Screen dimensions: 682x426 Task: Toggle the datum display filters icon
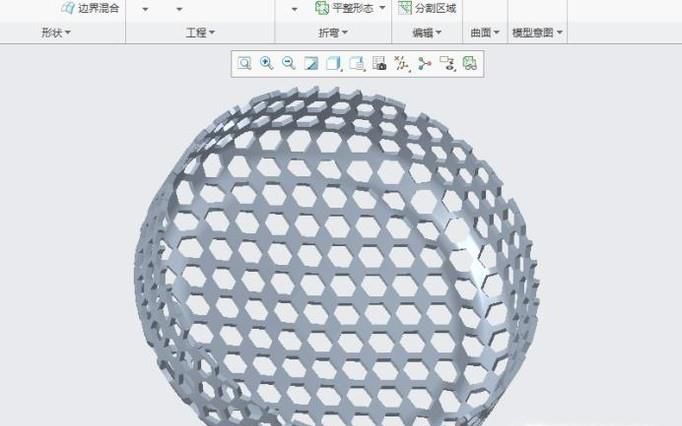[402, 63]
